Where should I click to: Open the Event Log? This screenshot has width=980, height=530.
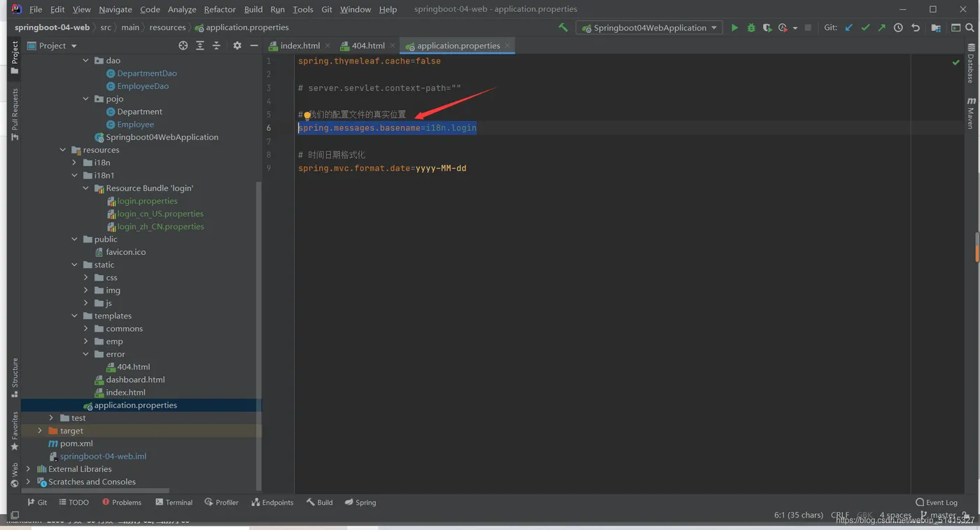point(937,502)
